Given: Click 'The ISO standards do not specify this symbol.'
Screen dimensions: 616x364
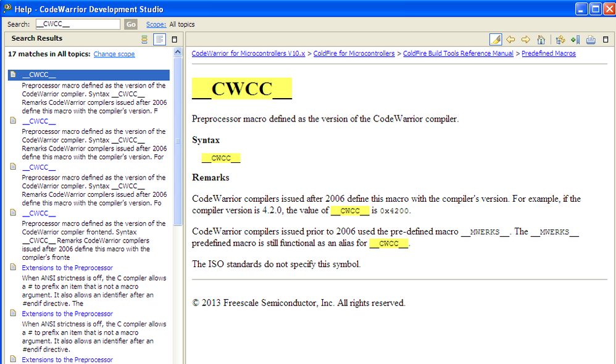Looking at the screenshot, I should pyautogui.click(x=276, y=264).
